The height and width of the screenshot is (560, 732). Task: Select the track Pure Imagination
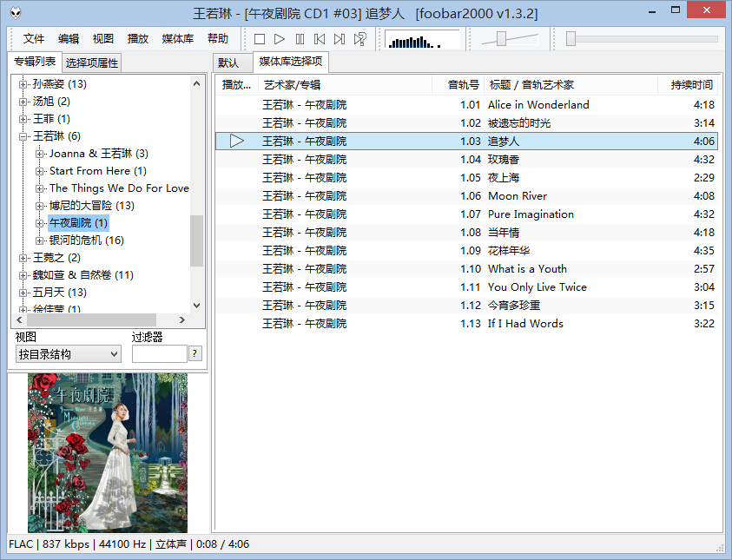pos(467,214)
